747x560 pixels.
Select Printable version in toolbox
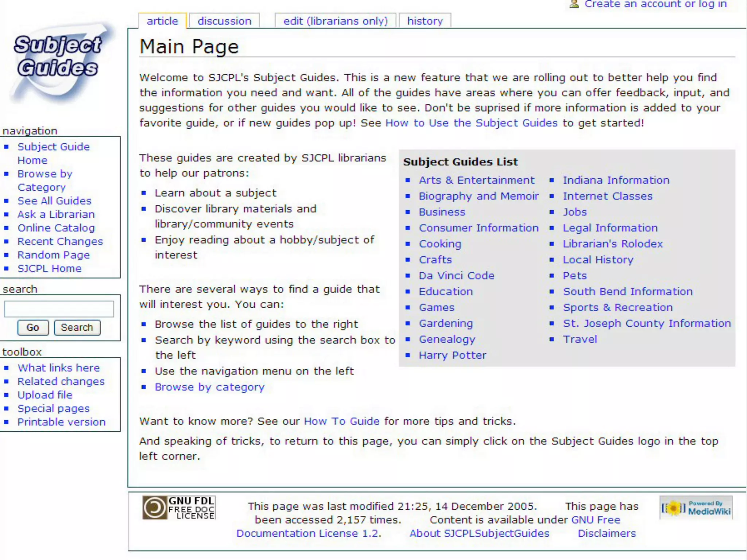pos(62,422)
